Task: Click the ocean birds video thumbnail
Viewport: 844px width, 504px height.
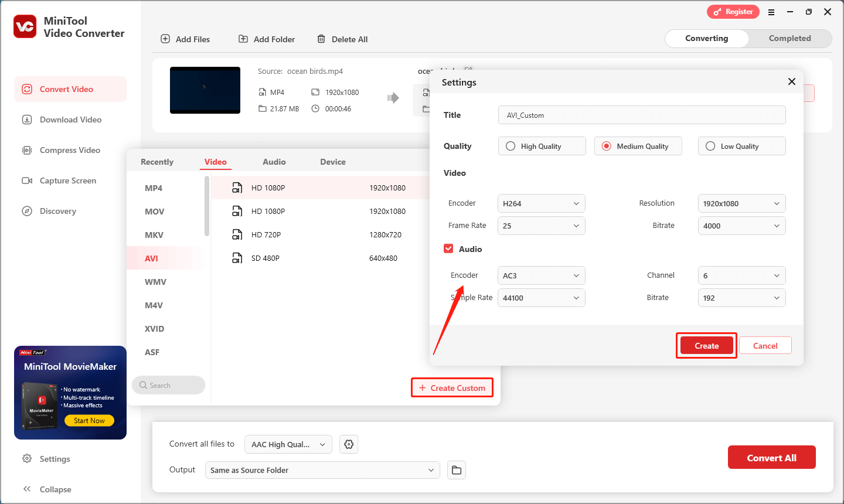Action: coord(205,90)
